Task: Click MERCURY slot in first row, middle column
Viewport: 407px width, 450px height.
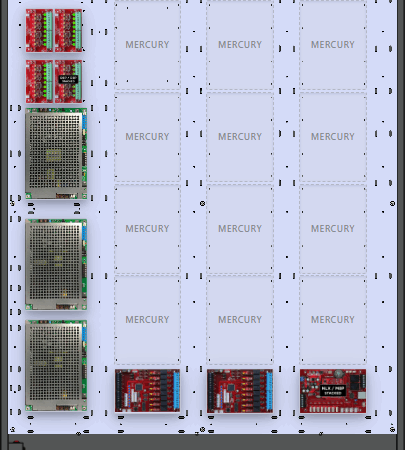Action: point(240,45)
